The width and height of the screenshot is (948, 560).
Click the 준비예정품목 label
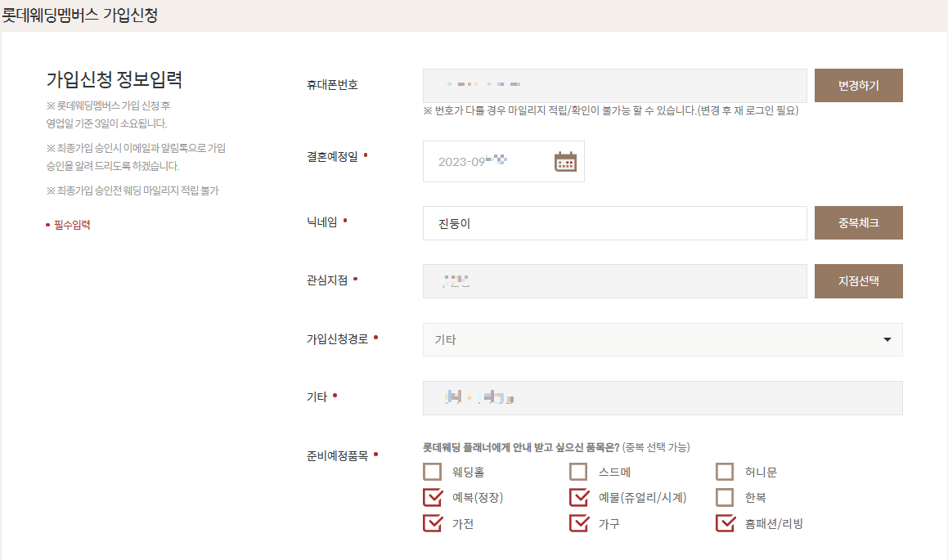337,456
